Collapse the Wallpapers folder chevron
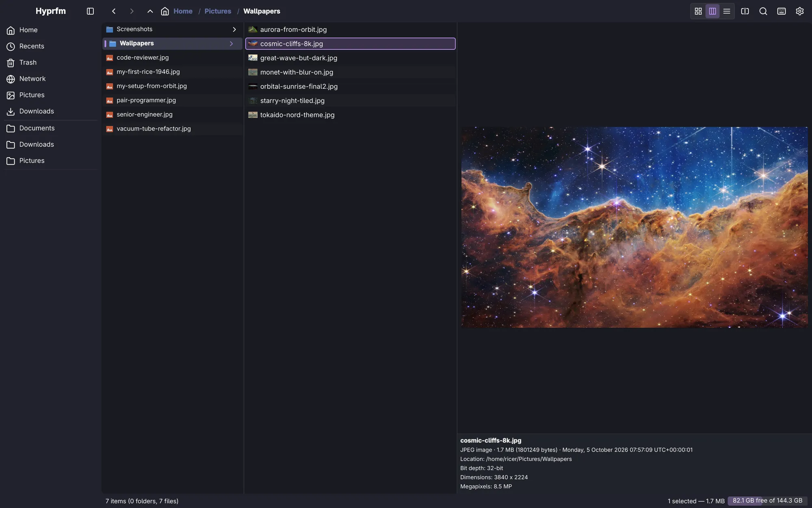Viewport: 812px width, 508px height. tap(231, 43)
